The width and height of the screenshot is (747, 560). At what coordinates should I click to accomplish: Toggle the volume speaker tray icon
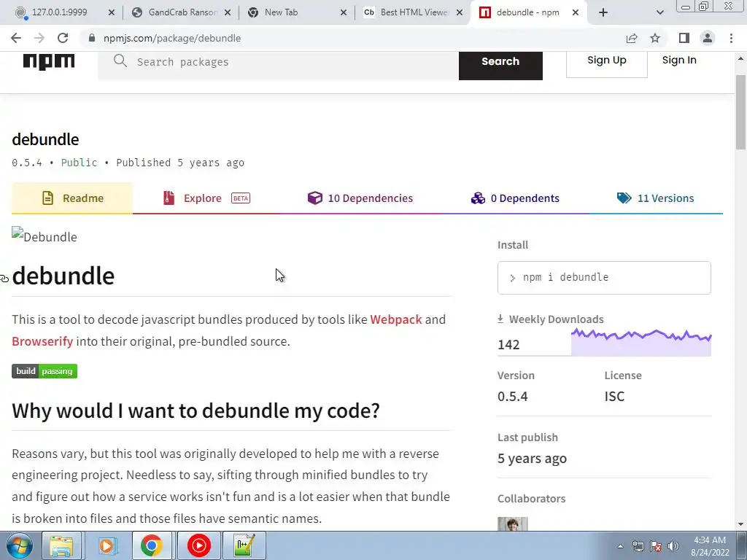coord(673,546)
